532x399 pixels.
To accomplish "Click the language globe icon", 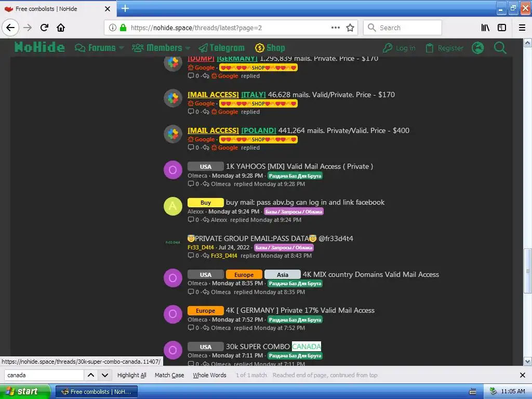I will [478, 48].
